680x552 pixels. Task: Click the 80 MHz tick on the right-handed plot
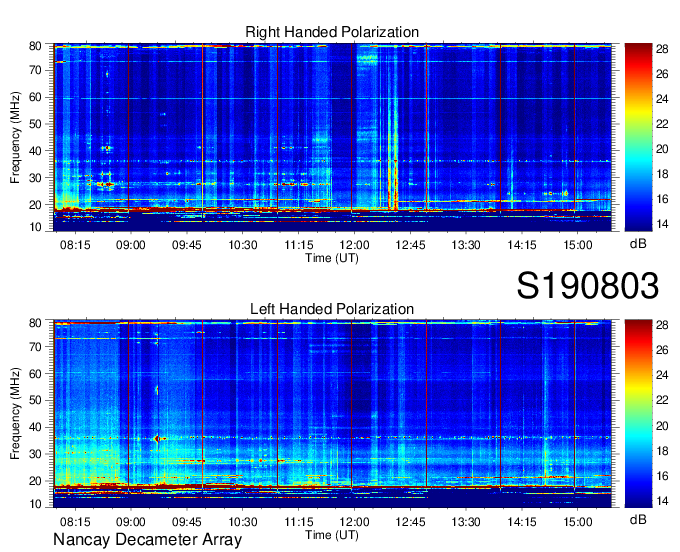pos(35,46)
